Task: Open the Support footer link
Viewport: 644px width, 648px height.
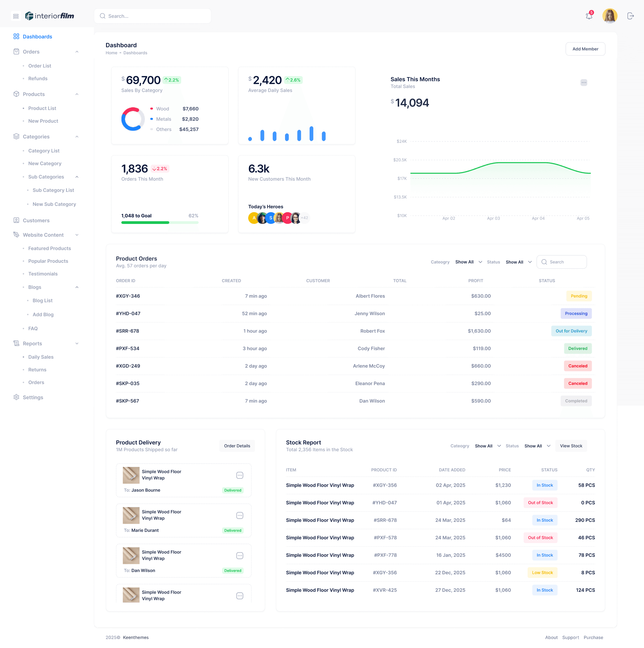Action: click(x=571, y=637)
